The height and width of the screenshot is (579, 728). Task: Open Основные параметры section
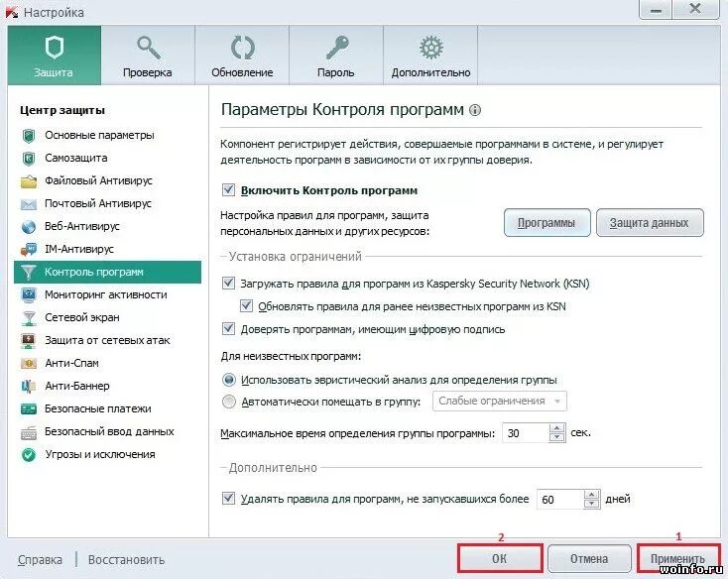point(99,136)
